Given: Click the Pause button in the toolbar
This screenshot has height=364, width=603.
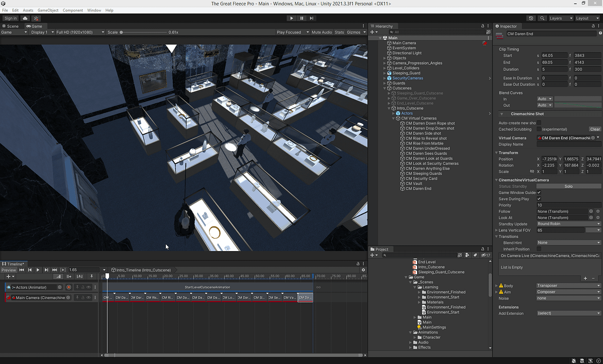Looking at the screenshot, I should click(301, 18).
